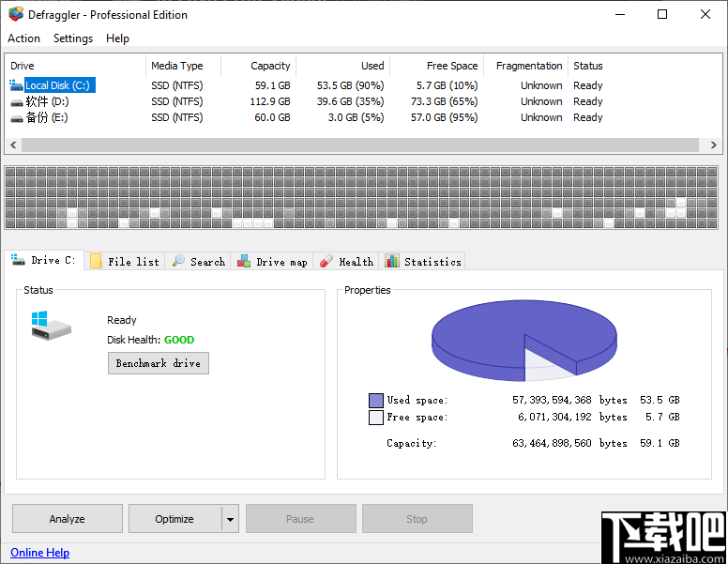Click the horizontal scrollbar thumb in drive list
The width and height of the screenshot is (728, 564).
coord(360,145)
